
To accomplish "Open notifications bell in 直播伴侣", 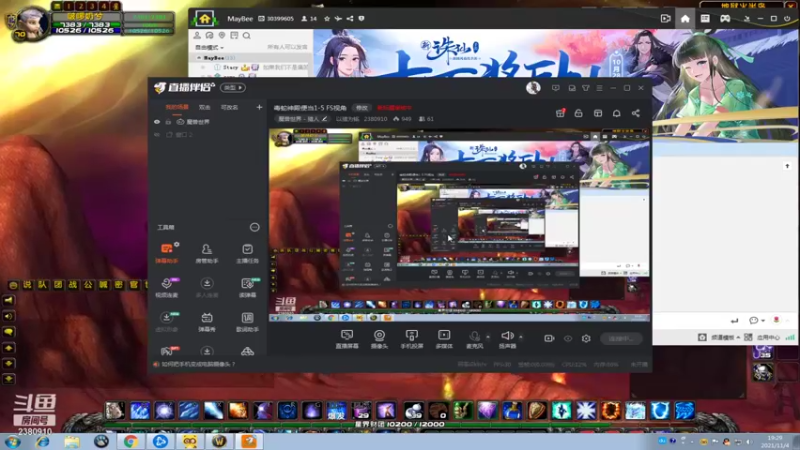I will [616, 113].
